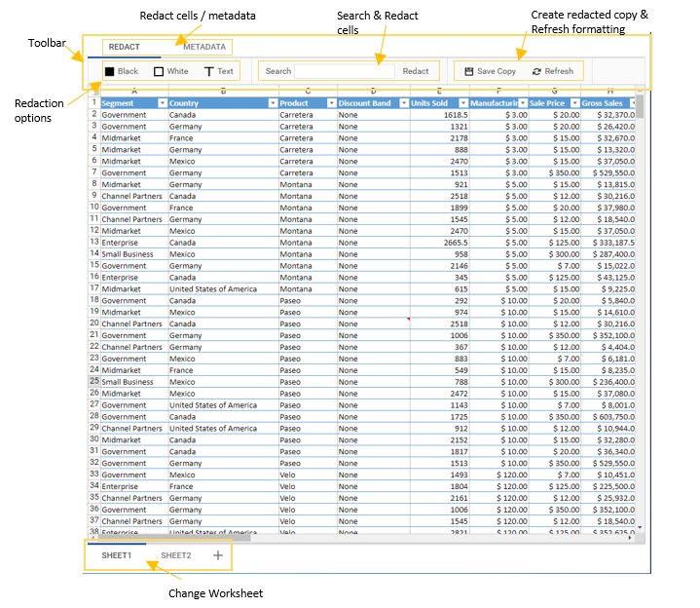Expand the Product column filter dropdown
Image resolution: width=700 pixels, height=608 pixels.
click(331, 103)
